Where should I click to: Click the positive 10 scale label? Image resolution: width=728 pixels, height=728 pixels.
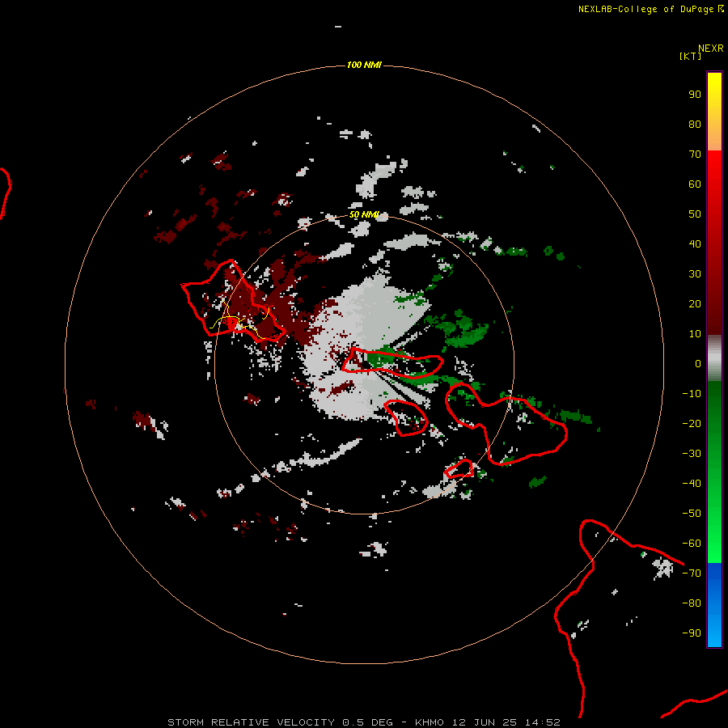pyautogui.click(x=695, y=334)
